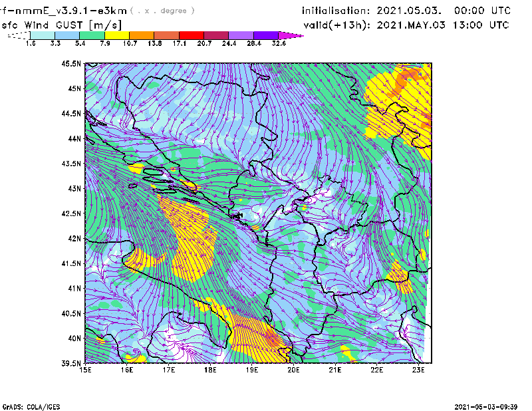The image size is (532, 411).
Task: Click the legend value 28.4
Action: tap(254, 43)
